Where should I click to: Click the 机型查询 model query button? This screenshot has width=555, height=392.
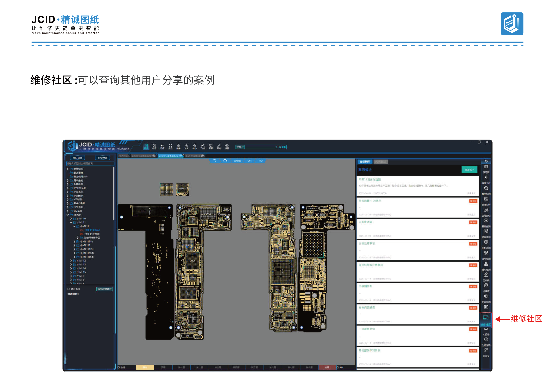102,158
